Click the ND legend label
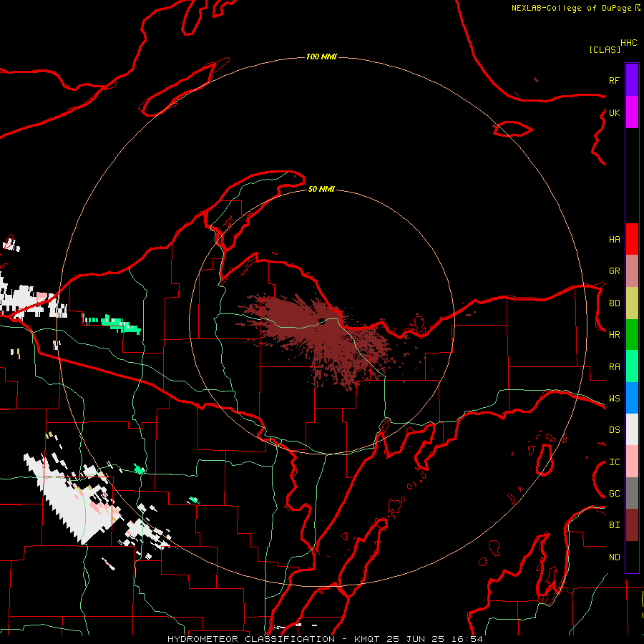The width and height of the screenshot is (644, 644). tap(614, 557)
